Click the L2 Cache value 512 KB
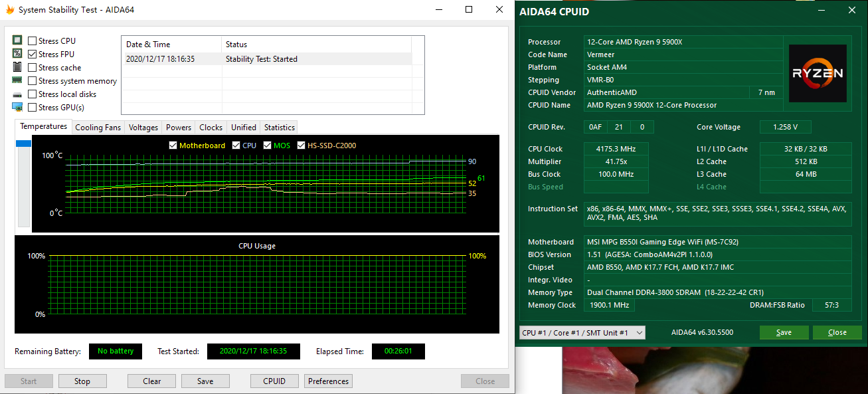The image size is (868, 394). point(806,161)
